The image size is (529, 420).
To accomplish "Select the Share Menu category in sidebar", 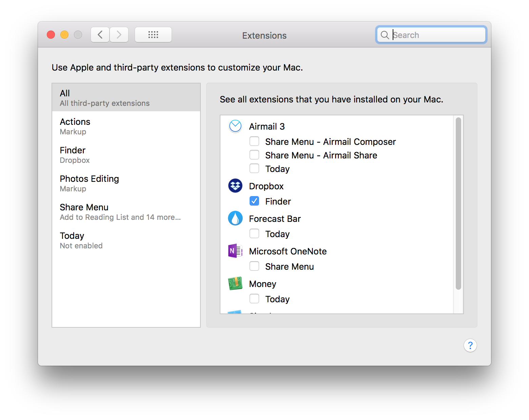I will point(126,212).
